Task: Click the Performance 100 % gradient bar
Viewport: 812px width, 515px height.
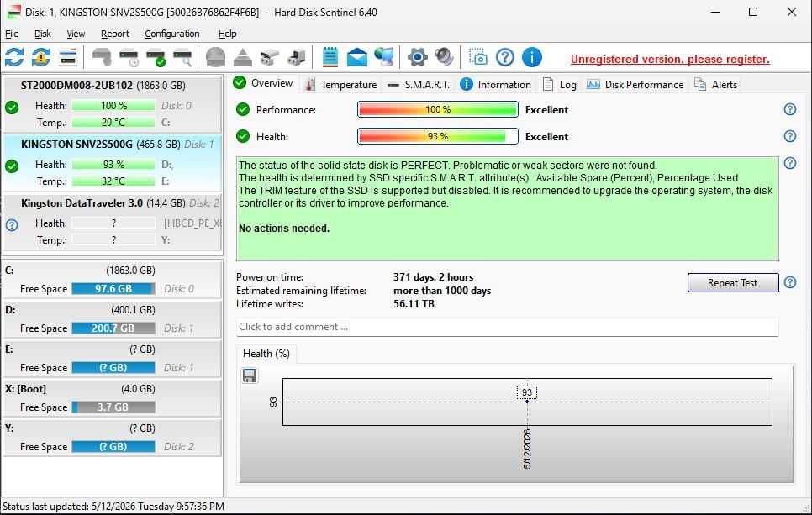Action: point(438,109)
